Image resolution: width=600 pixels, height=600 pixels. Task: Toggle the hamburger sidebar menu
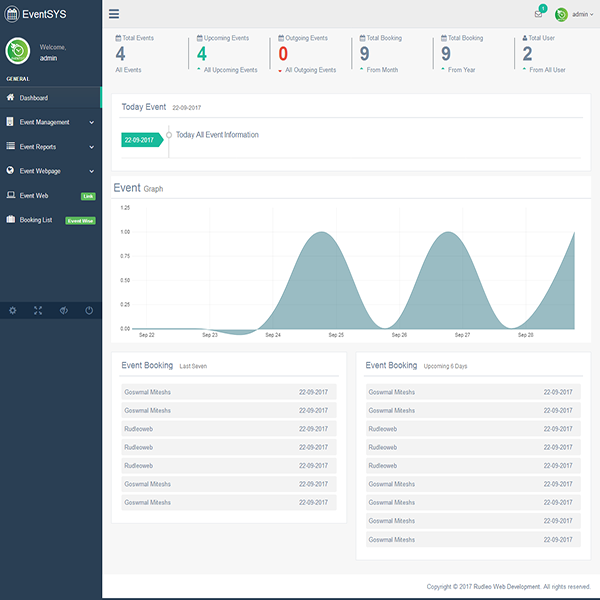tap(114, 14)
